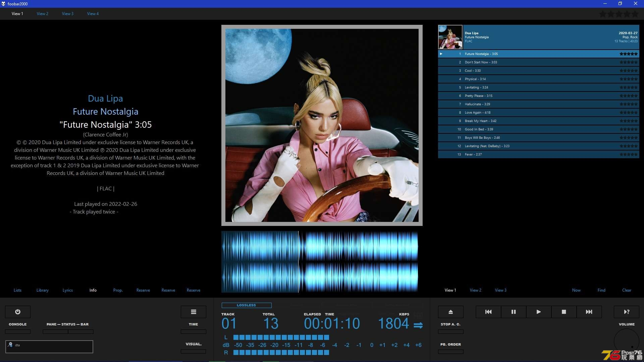The width and height of the screenshot is (644, 362).
Task: Click the playlist album thumbnail
Action: 450,37
